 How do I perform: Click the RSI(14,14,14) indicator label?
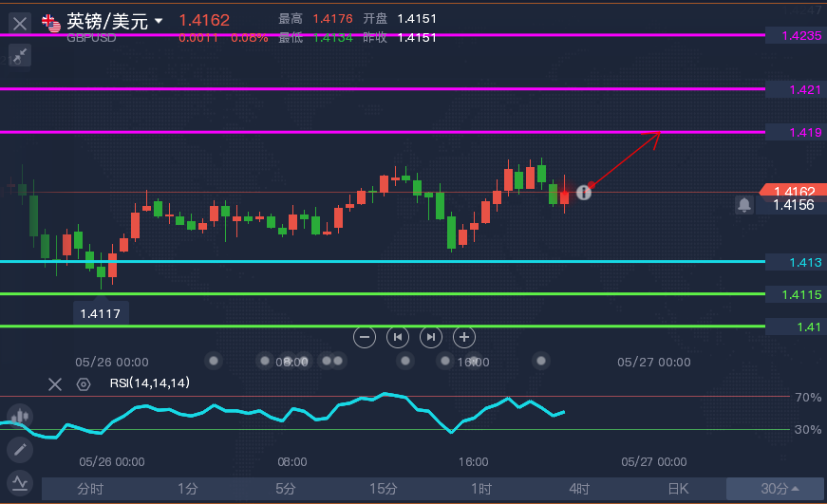(x=150, y=383)
